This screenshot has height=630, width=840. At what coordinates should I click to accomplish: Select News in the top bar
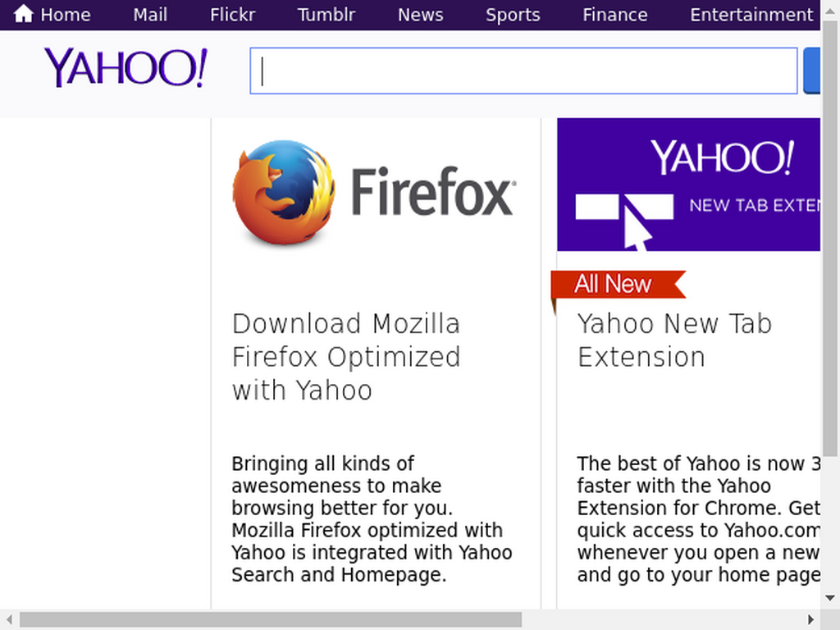(421, 15)
